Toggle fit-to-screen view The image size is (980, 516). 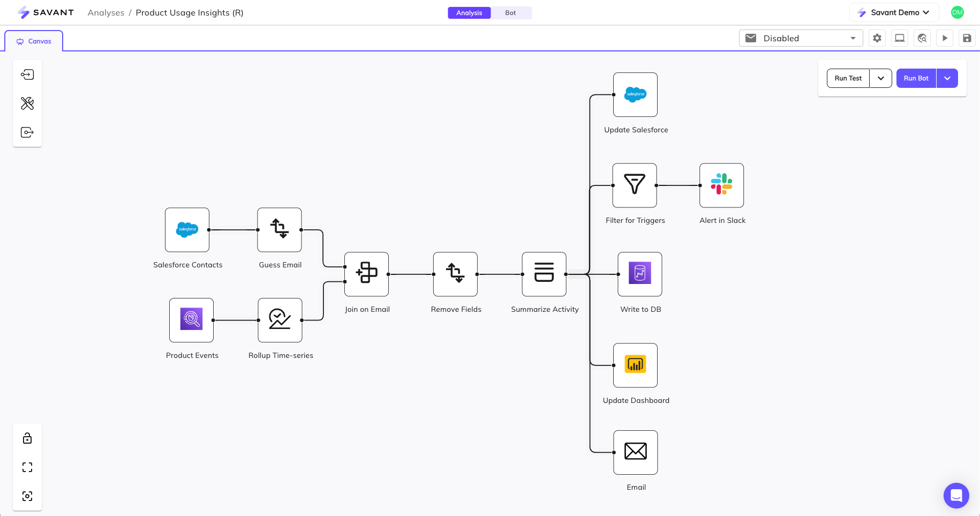27,467
